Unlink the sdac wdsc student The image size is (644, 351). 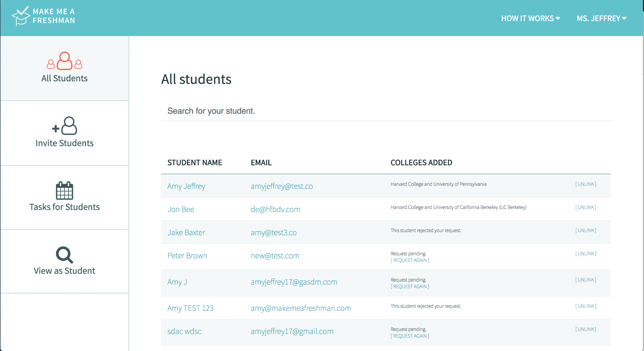click(x=586, y=329)
